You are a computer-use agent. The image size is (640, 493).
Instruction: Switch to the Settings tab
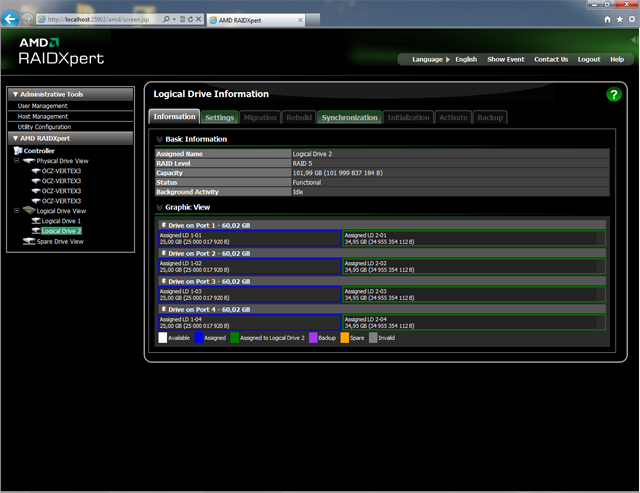tap(220, 118)
